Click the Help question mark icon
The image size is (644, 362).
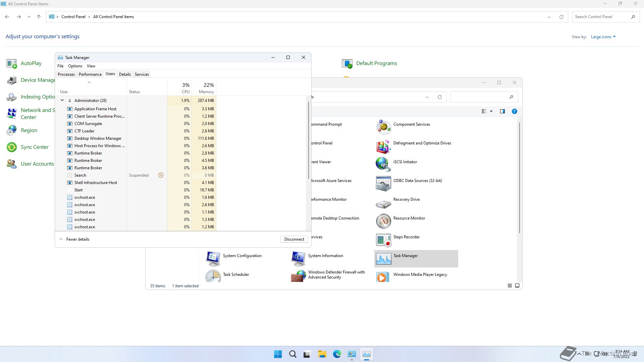tap(514, 111)
